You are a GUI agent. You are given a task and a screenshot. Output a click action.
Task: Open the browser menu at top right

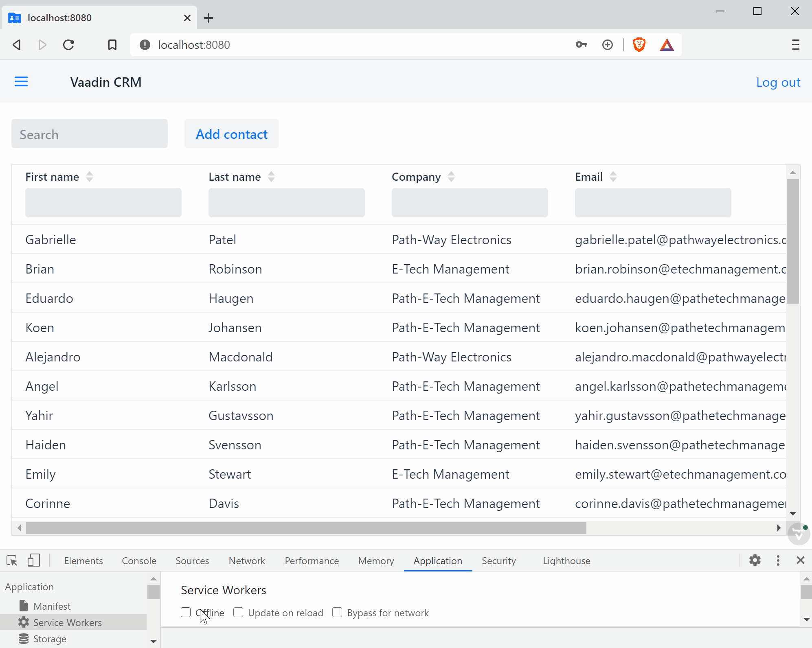pos(795,45)
